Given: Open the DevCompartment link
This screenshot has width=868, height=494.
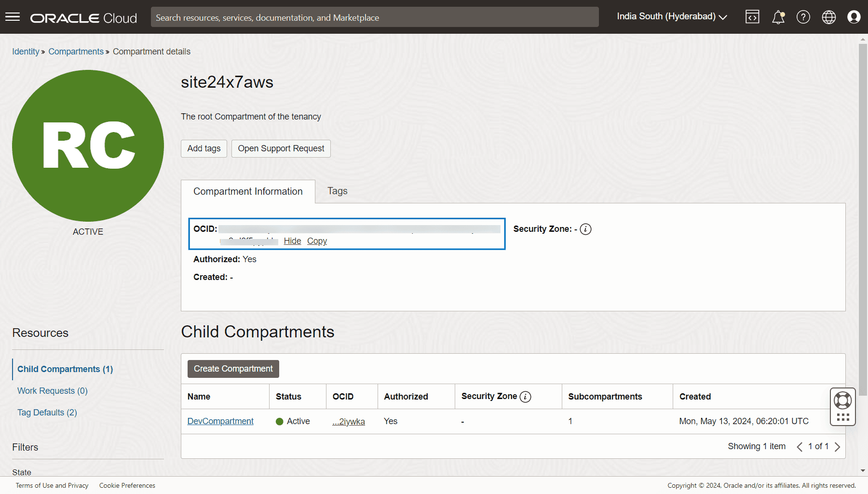Looking at the screenshot, I should (220, 421).
